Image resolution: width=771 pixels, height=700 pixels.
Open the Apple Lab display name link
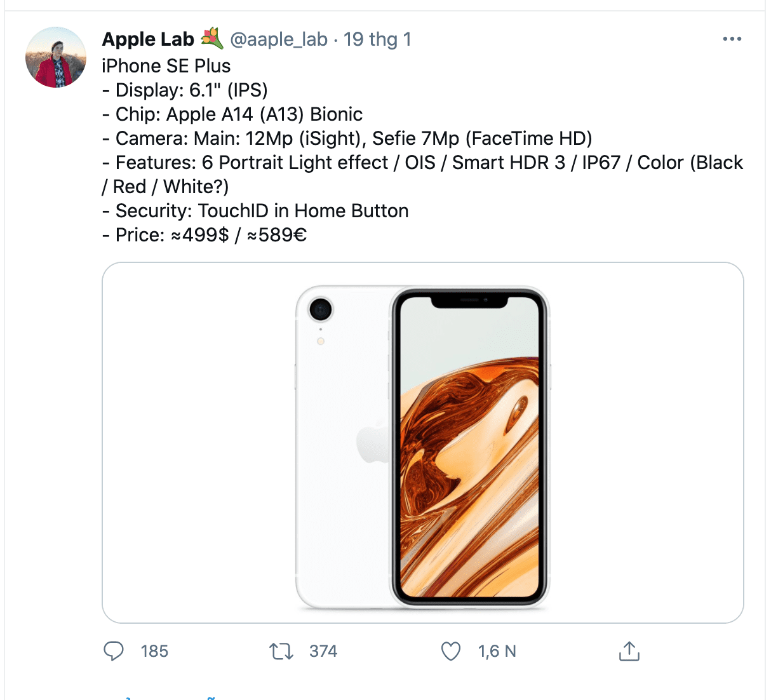(148, 39)
